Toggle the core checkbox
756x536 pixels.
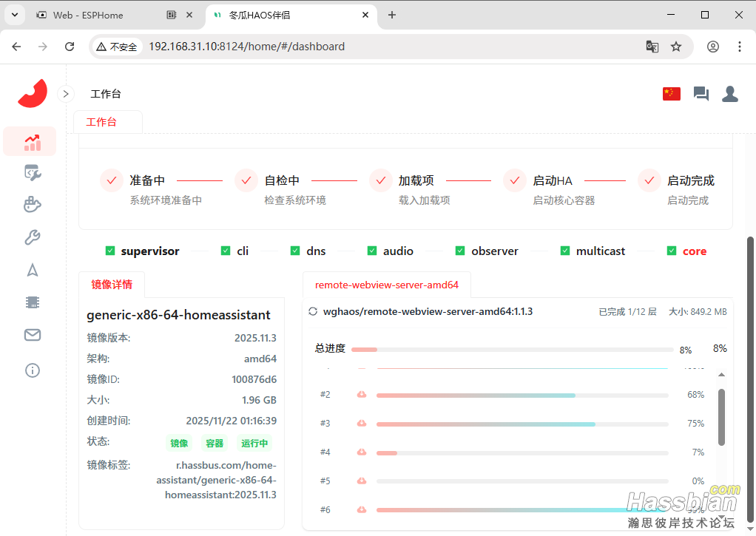[x=671, y=251]
